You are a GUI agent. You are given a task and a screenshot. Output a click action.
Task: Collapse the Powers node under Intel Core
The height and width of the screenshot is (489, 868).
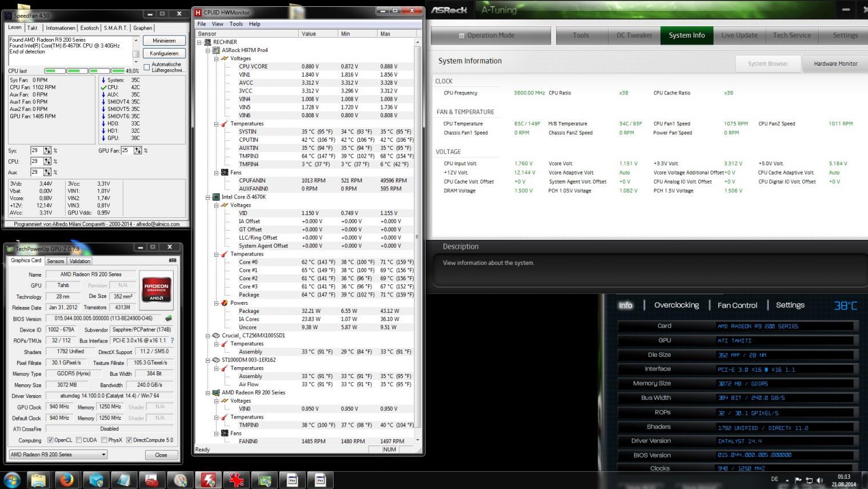coord(217,303)
